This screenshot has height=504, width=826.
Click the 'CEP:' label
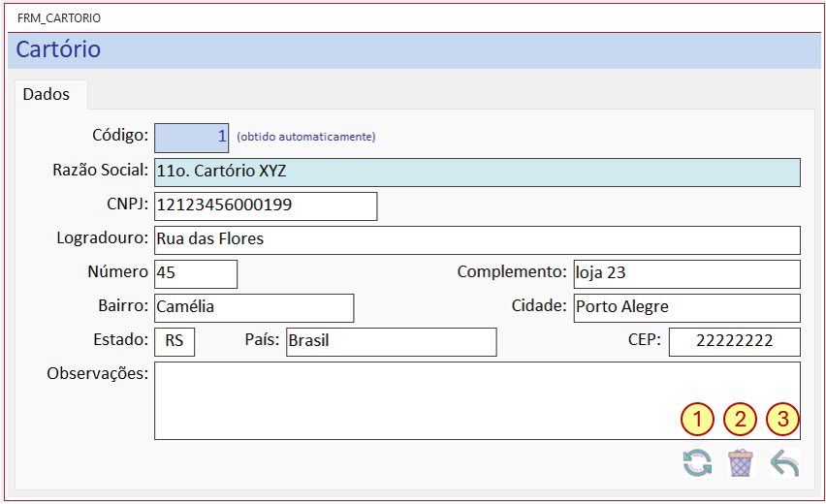(x=645, y=339)
